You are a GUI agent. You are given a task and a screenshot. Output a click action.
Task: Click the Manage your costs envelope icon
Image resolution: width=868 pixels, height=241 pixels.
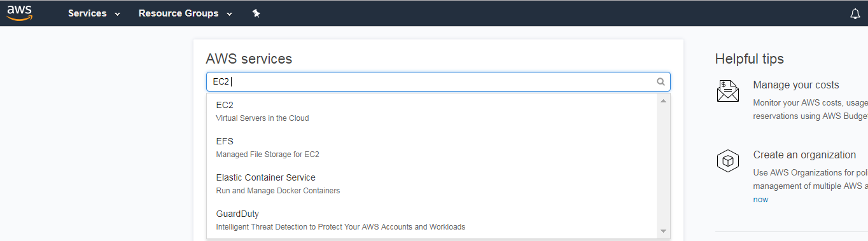click(727, 91)
